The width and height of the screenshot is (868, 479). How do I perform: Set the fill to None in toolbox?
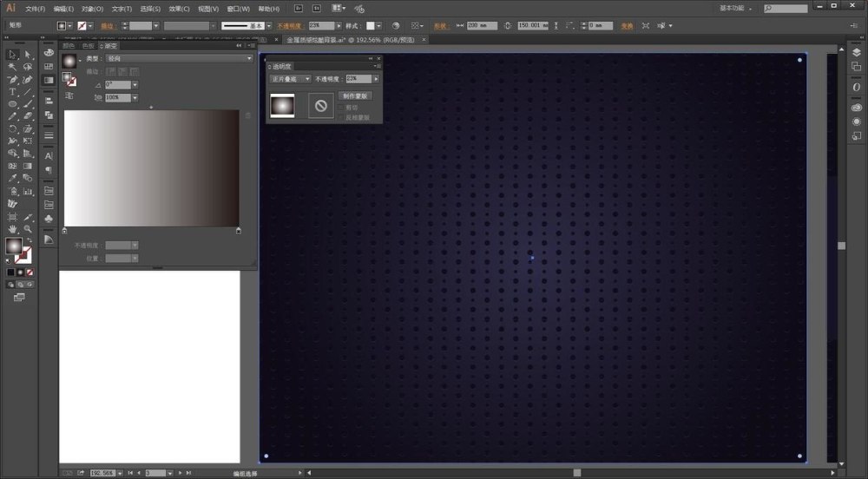point(29,272)
